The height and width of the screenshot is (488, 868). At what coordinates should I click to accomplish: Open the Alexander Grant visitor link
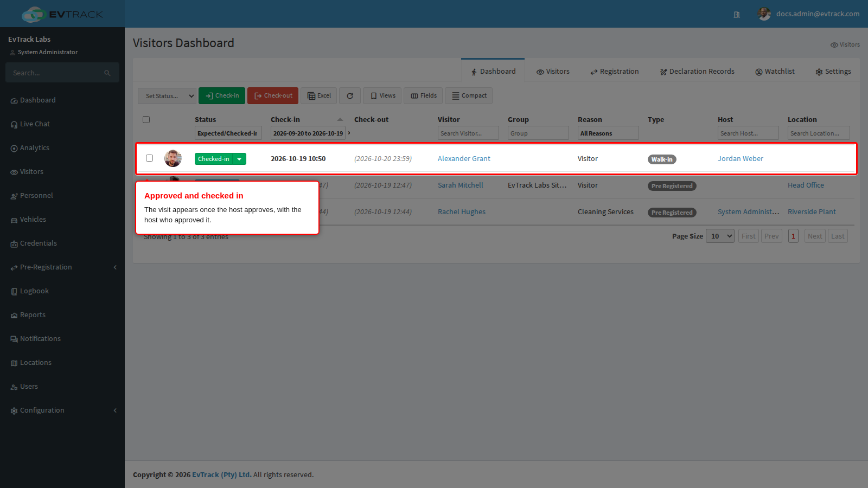click(x=464, y=159)
